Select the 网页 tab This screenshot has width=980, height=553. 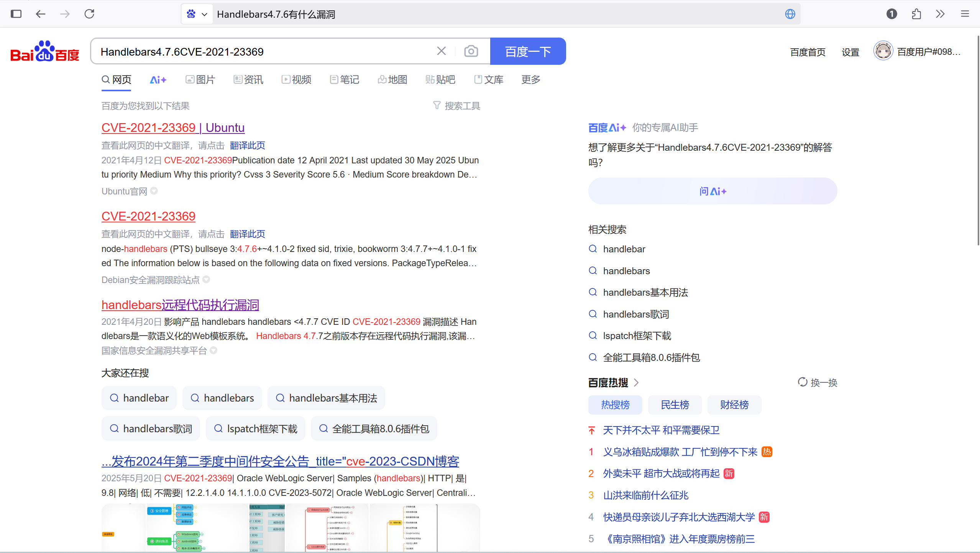tap(117, 80)
